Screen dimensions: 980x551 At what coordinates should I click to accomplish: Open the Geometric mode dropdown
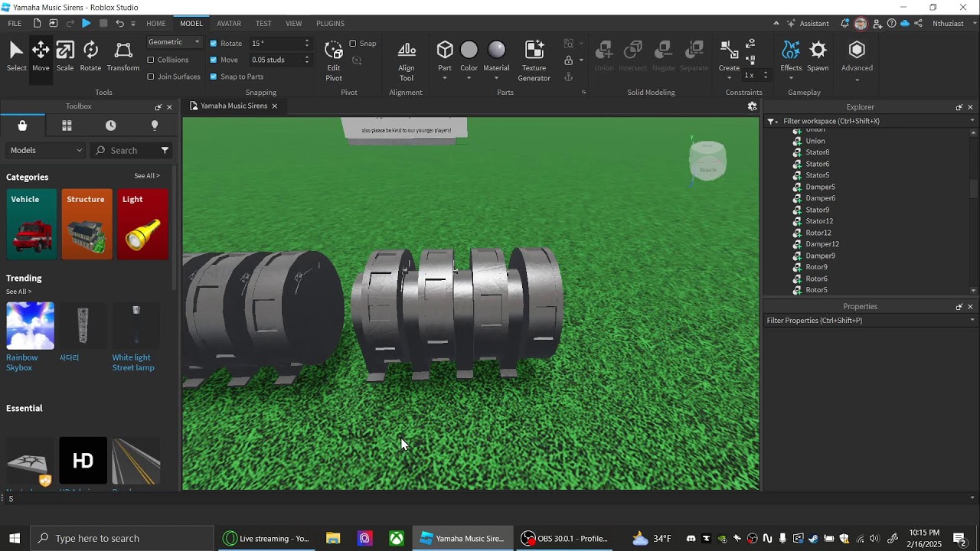pyautogui.click(x=174, y=42)
